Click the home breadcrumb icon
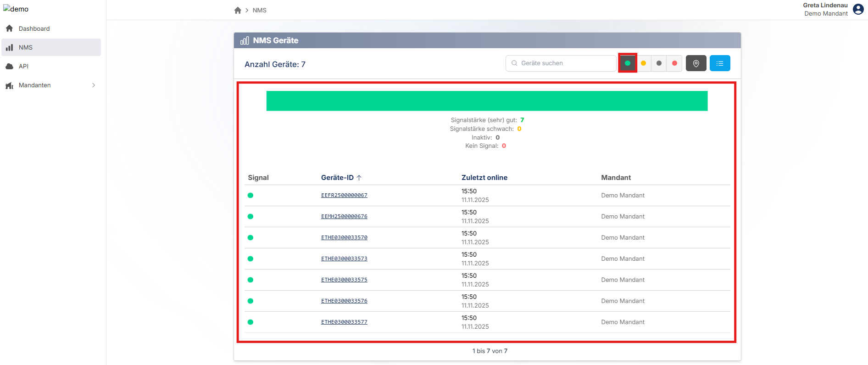The height and width of the screenshot is (365, 868). (238, 10)
